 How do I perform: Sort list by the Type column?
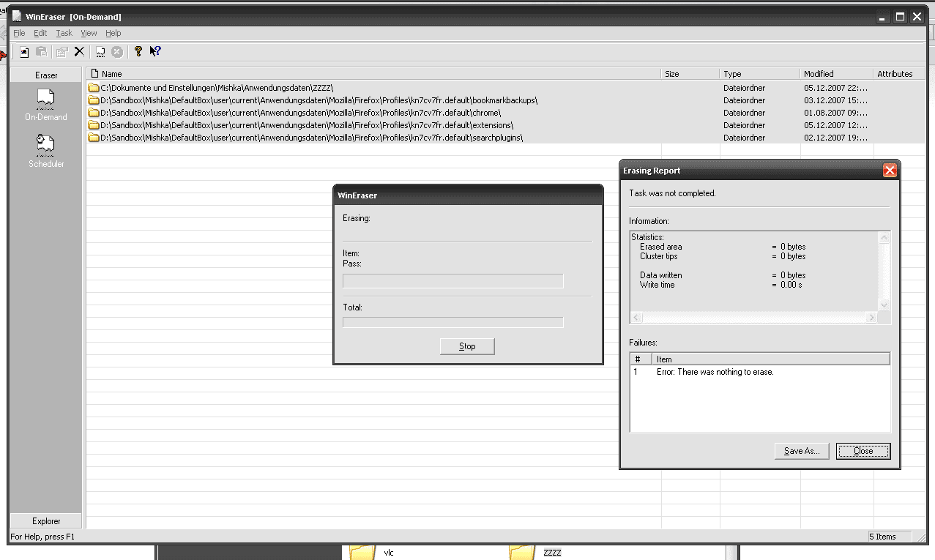[760, 74]
